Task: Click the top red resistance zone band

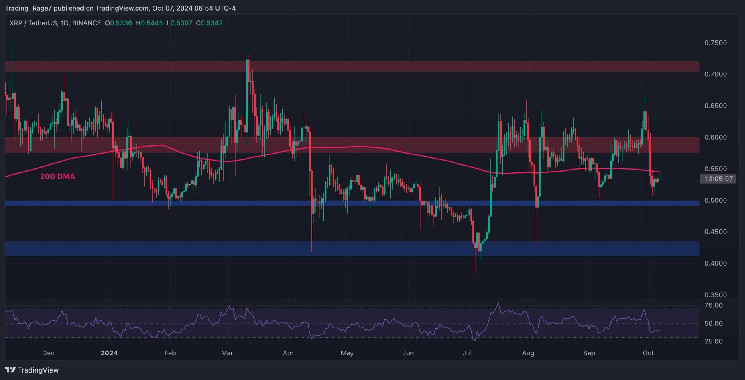Action: (352, 66)
